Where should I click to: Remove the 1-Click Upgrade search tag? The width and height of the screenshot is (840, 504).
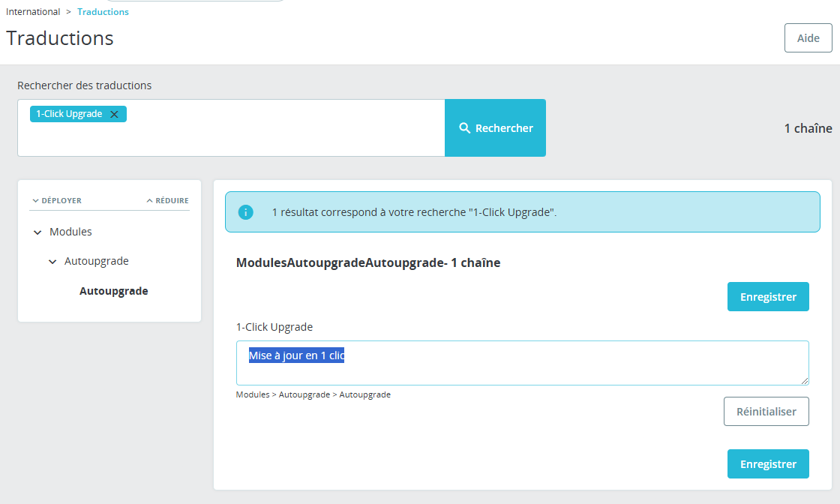click(114, 114)
